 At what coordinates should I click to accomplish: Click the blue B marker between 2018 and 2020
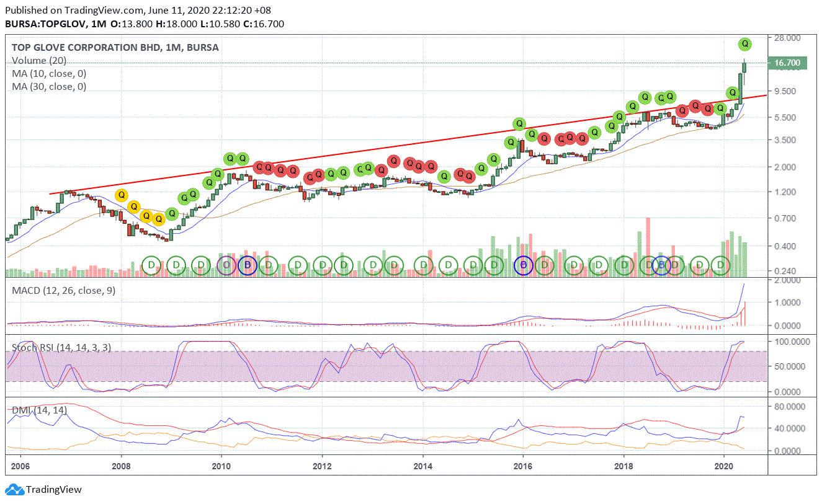661,265
